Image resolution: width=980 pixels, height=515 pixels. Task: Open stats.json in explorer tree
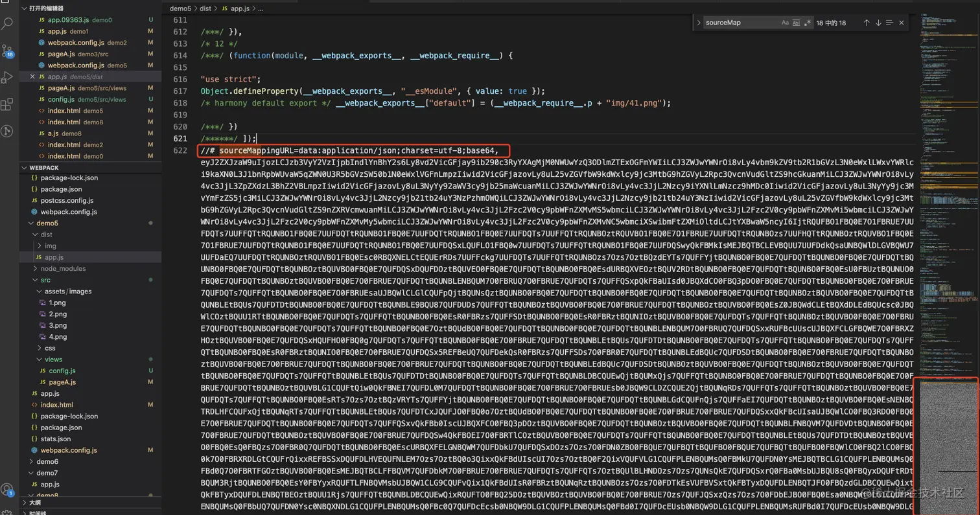pos(91,439)
